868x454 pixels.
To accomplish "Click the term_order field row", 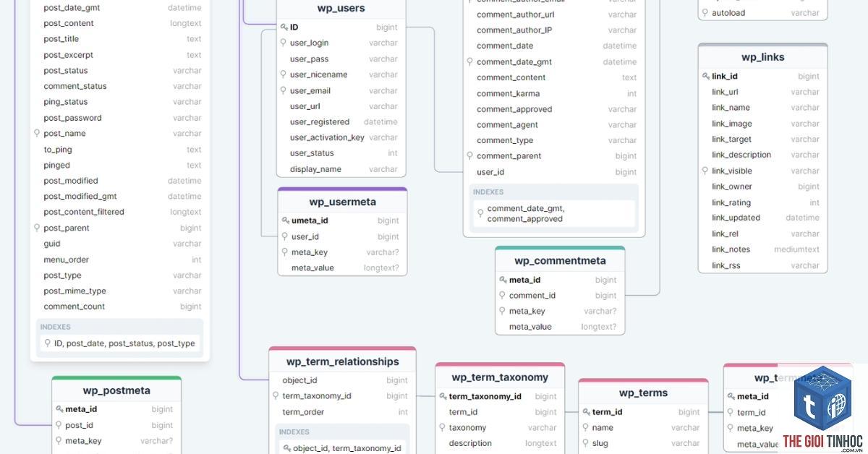I will point(343,412).
